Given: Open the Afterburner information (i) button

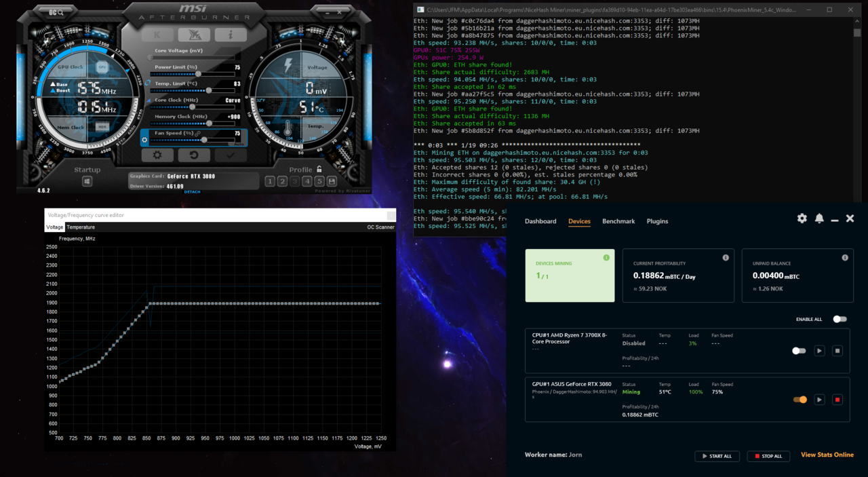Looking at the screenshot, I should coord(231,34).
